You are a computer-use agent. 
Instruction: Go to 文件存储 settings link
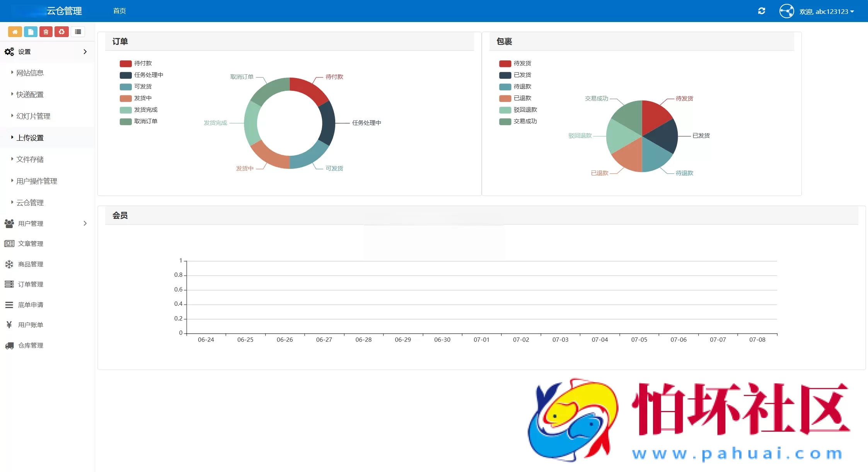point(30,159)
